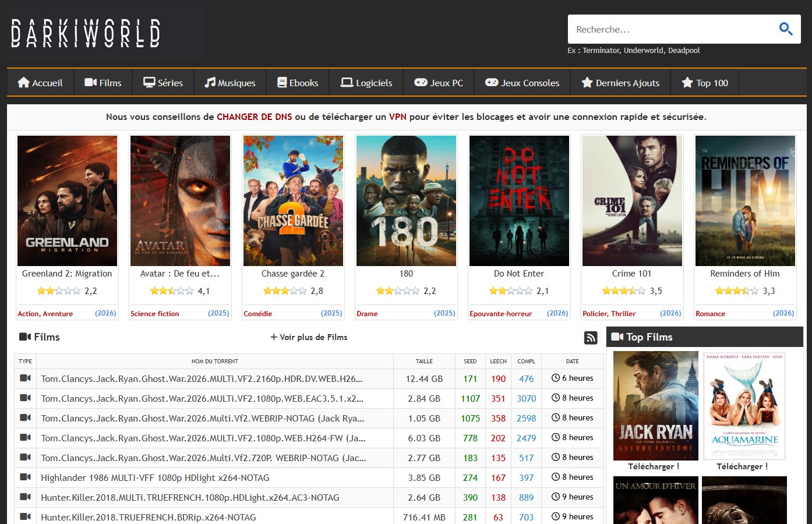Image resolution: width=812 pixels, height=524 pixels.
Task: Open the Jack Ryan 1080p WEB.H264-FW torrent
Action: [x=203, y=438]
